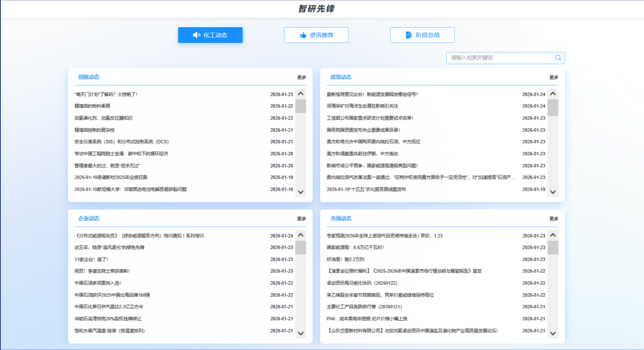Open article 《分布式能源规划员》培训通知
Image resolution: width=644 pixels, height=350 pixels.
pyautogui.click(x=139, y=236)
